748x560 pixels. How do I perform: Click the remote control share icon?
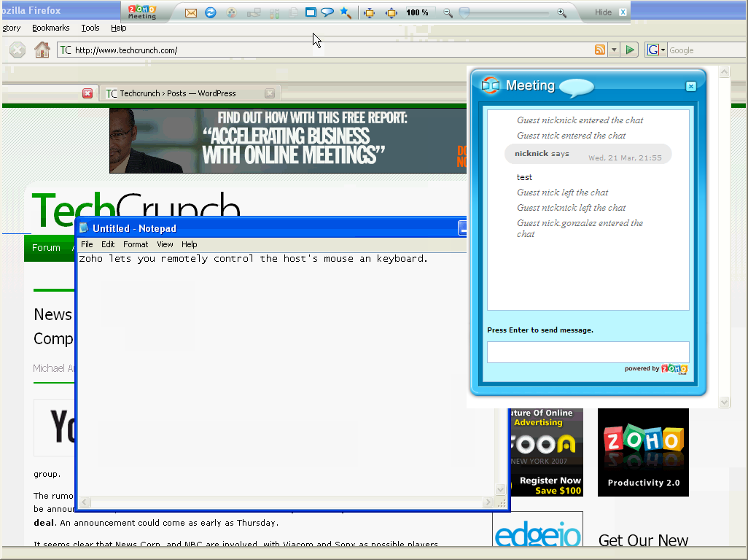tap(254, 13)
